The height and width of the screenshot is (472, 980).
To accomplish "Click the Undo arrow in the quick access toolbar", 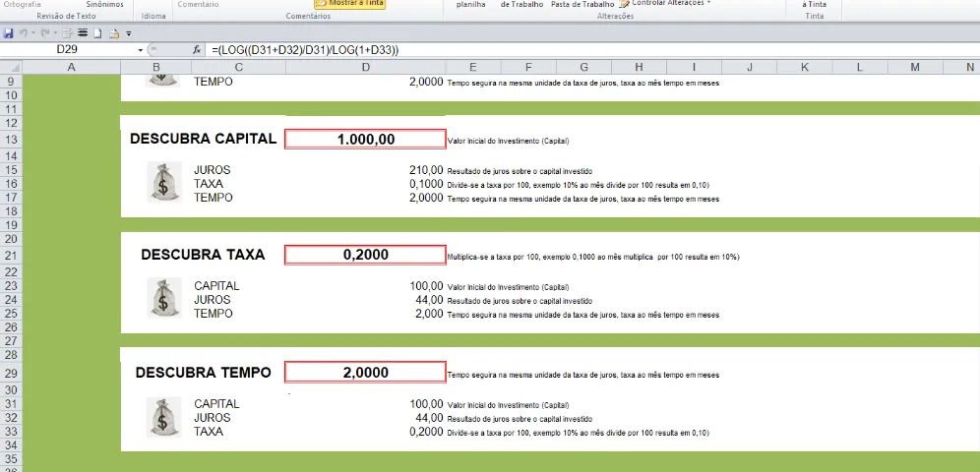I will [x=24, y=33].
